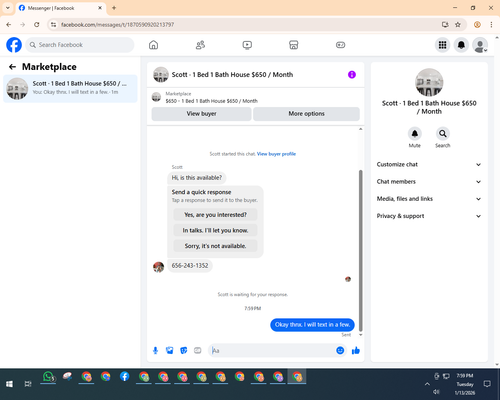Go to the Home feed icon
The image size is (500, 400).
tap(153, 45)
